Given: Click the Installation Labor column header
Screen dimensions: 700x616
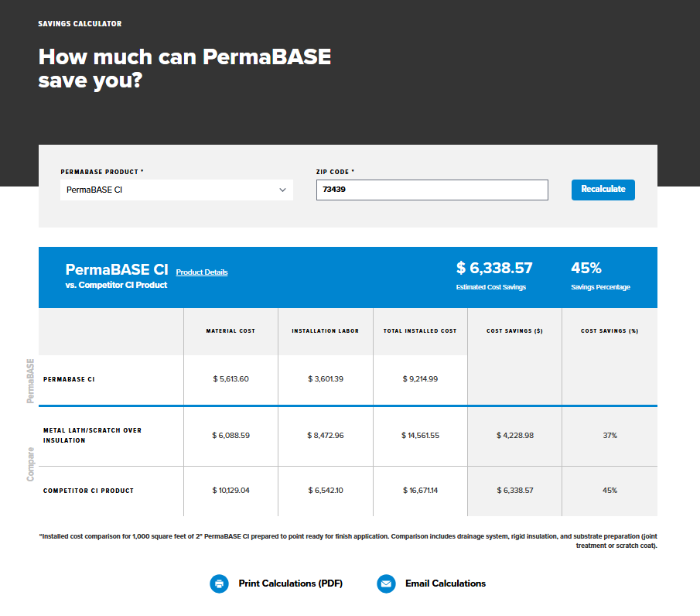Looking at the screenshot, I should 325,330.
